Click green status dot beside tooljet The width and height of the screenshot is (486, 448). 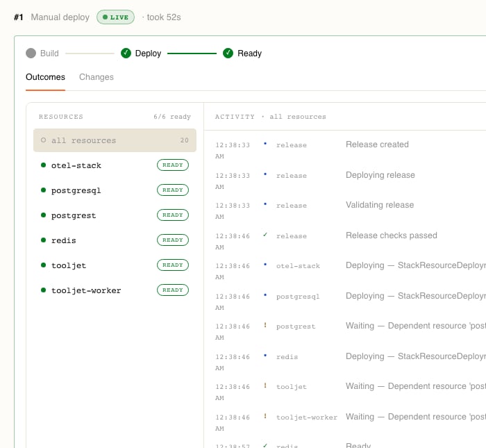coord(43,265)
